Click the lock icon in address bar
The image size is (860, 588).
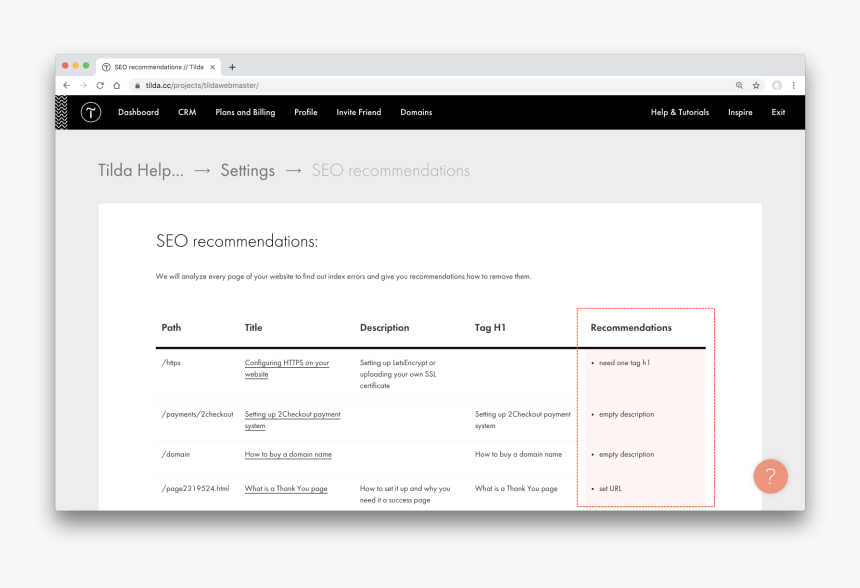coord(137,86)
